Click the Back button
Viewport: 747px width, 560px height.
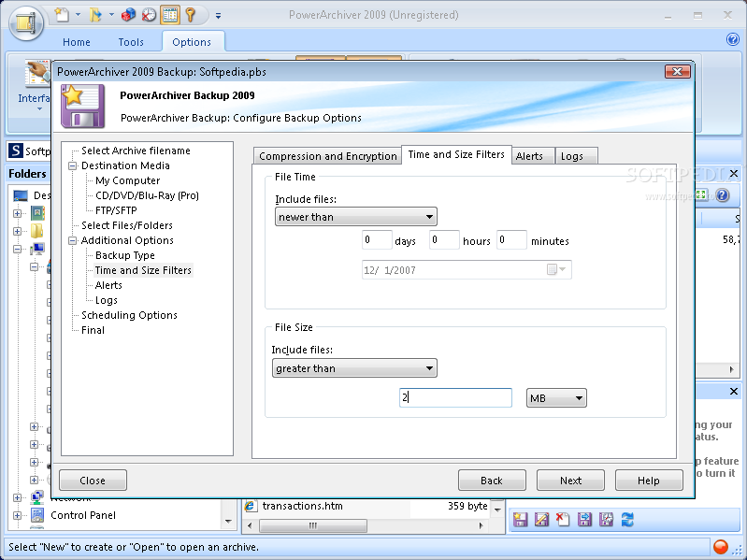coord(492,480)
